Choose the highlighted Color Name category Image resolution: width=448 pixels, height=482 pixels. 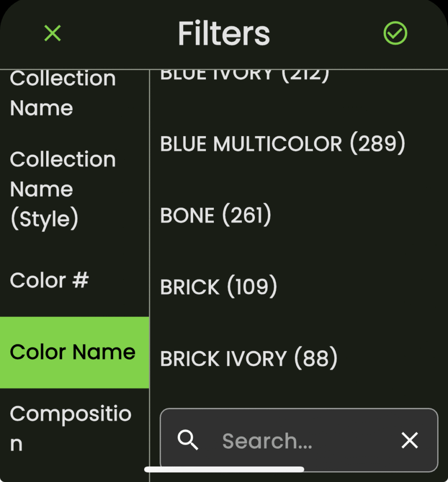(x=73, y=352)
